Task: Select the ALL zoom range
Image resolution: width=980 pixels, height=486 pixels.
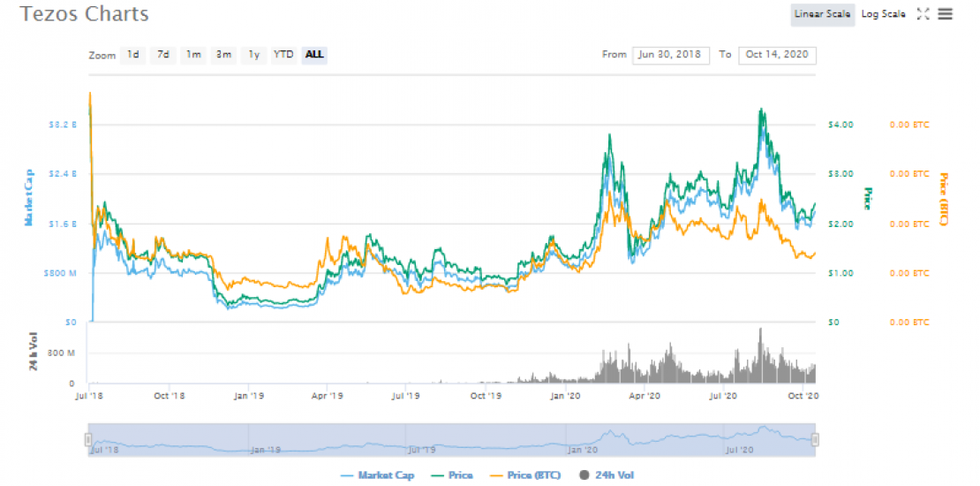Action: tap(314, 55)
